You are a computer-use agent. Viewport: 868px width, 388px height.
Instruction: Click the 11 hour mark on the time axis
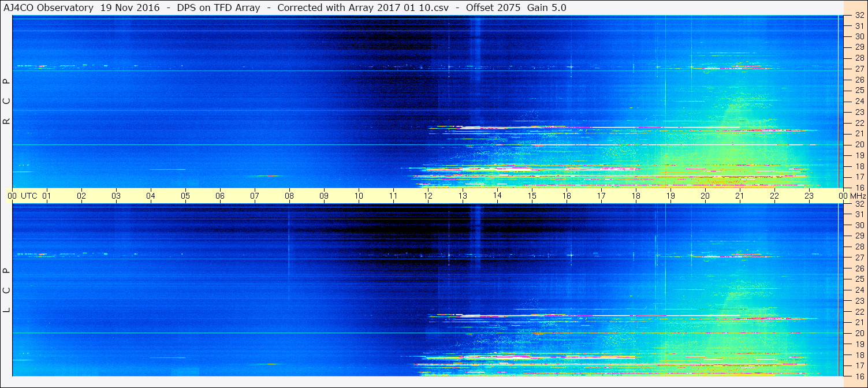point(393,196)
